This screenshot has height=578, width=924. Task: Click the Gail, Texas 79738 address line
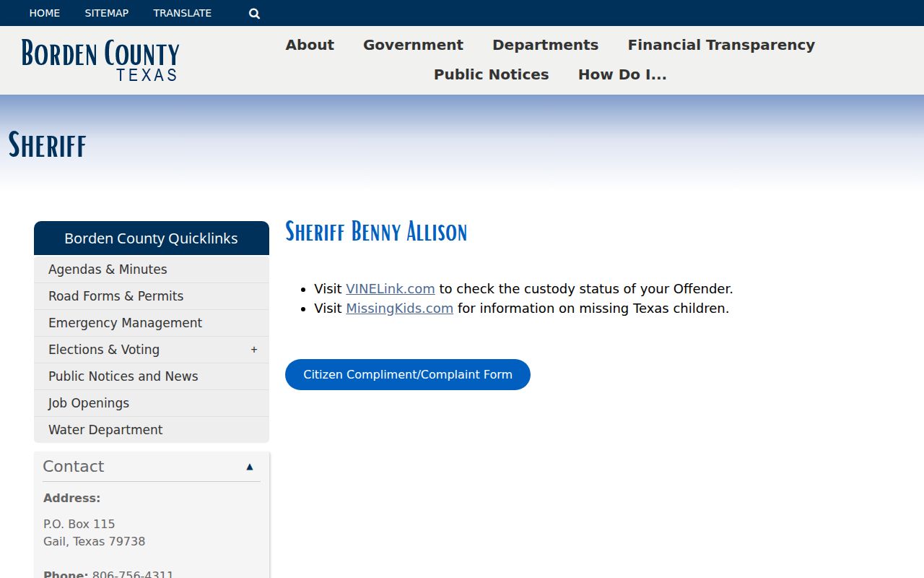coord(95,541)
